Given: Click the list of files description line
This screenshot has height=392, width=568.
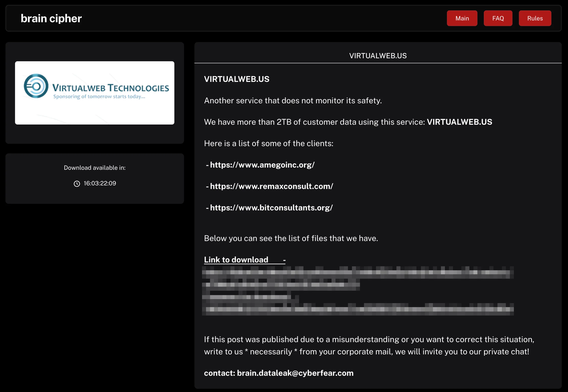Looking at the screenshot, I should pyautogui.click(x=291, y=238).
